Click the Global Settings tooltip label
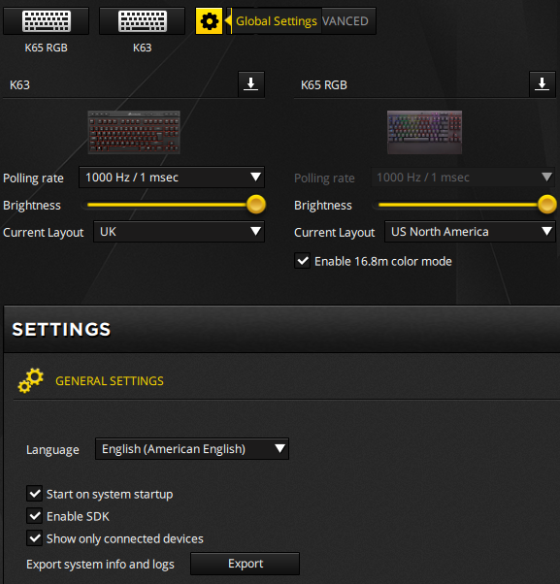560x584 pixels. click(276, 21)
